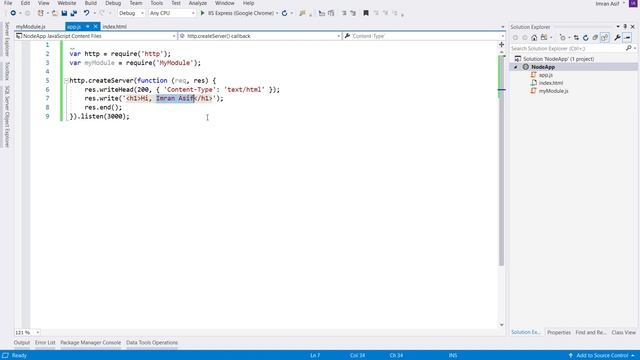This screenshot has height=360, width=640.
Task: Open the Solution Explorer window options dropdown
Action: [x=618, y=27]
